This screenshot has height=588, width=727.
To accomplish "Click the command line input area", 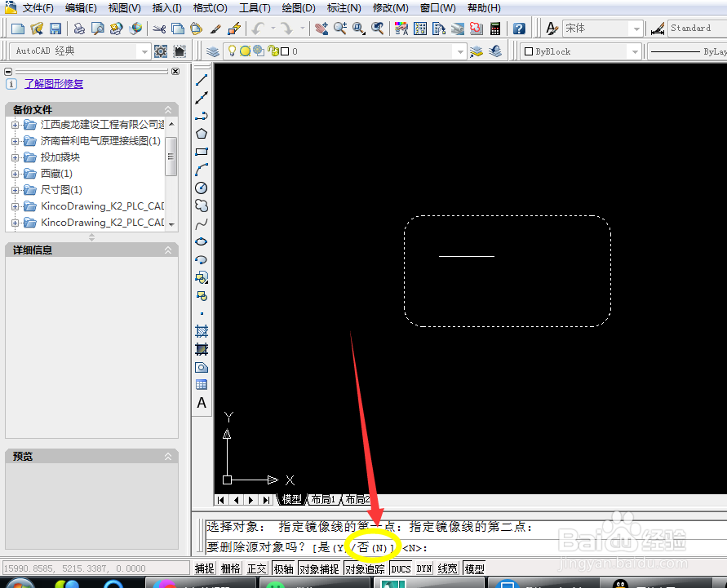I will coord(466,548).
